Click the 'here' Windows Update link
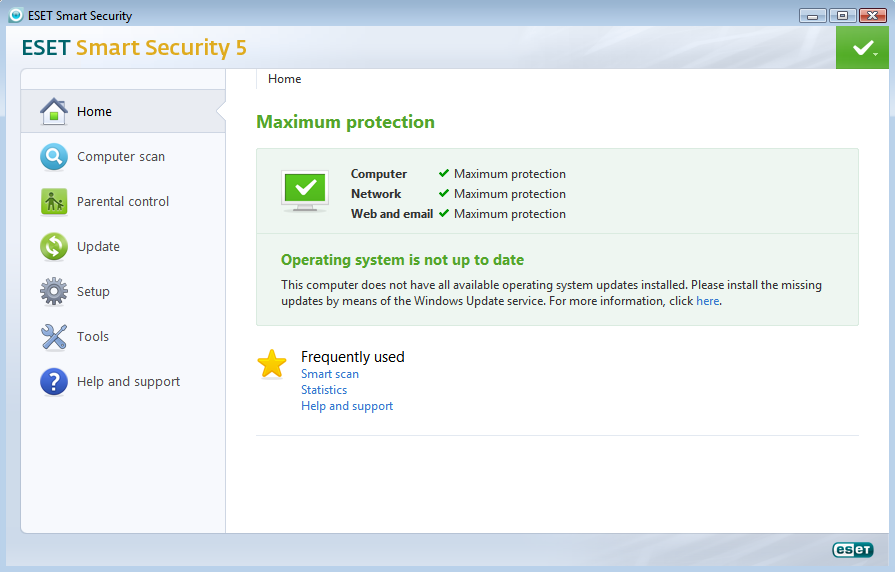 click(707, 301)
